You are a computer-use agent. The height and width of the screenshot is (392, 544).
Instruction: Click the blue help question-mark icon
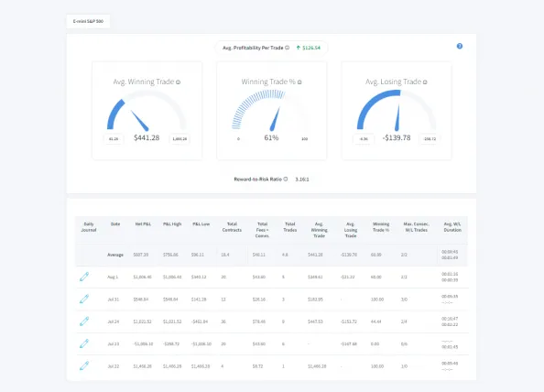point(460,46)
